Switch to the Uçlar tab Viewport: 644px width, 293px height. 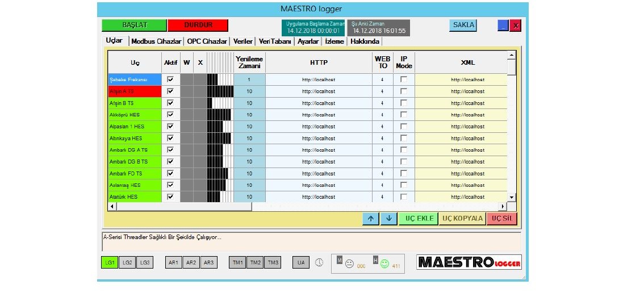(115, 41)
